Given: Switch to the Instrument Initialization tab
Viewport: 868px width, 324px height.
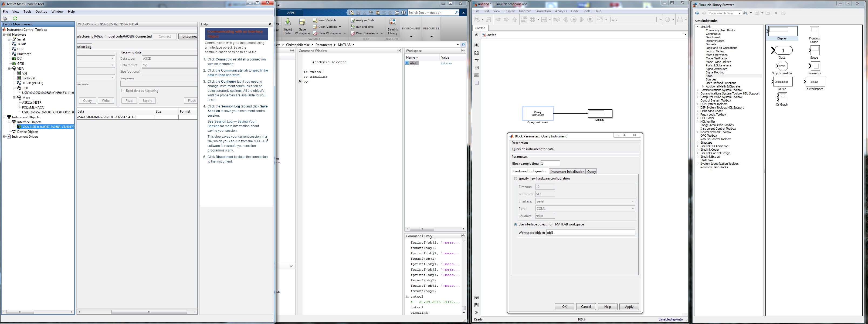Looking at the screenshot, I should coord(567,172).
